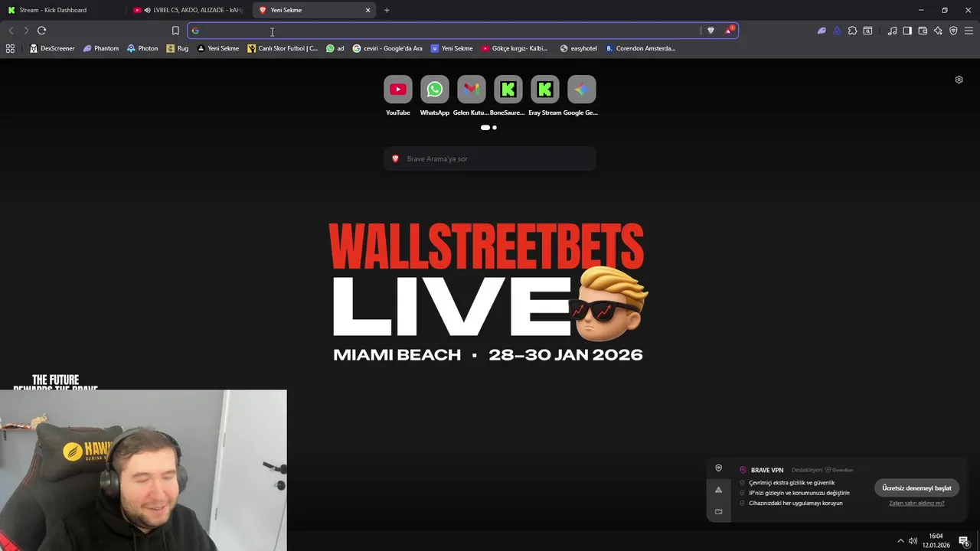
Task: Switch to Stream - Kick Dashboard tab
Action: click(x=63, y=10)
